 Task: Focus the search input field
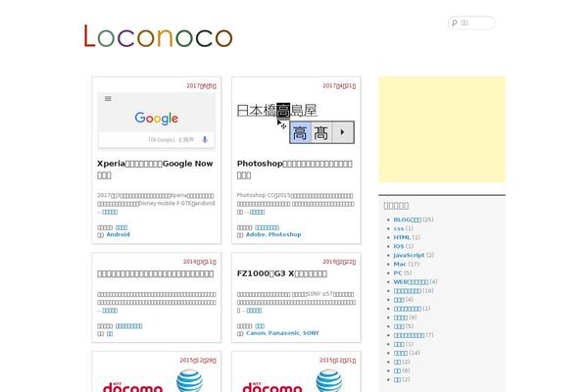click(x=471, y=23)
